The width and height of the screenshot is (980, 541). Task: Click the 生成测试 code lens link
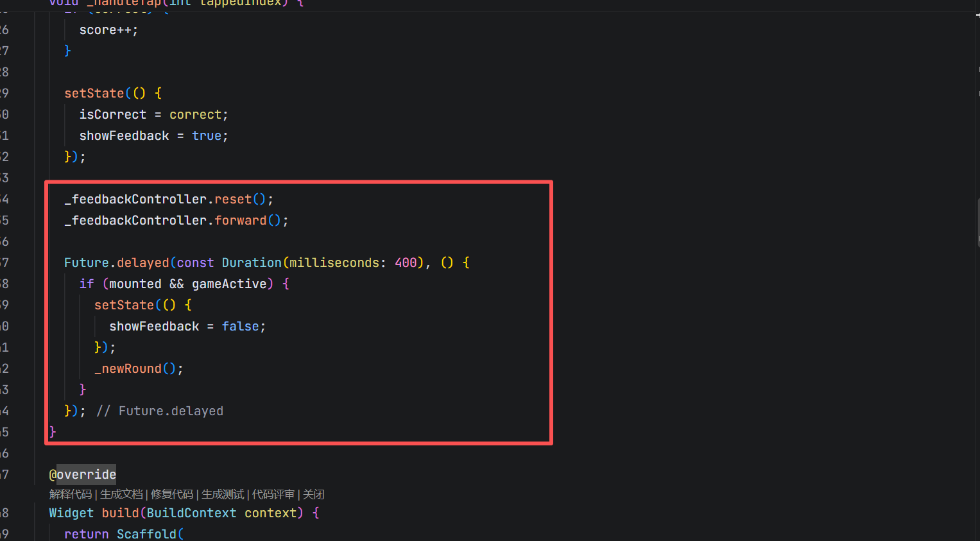click(x=223, y=494)
